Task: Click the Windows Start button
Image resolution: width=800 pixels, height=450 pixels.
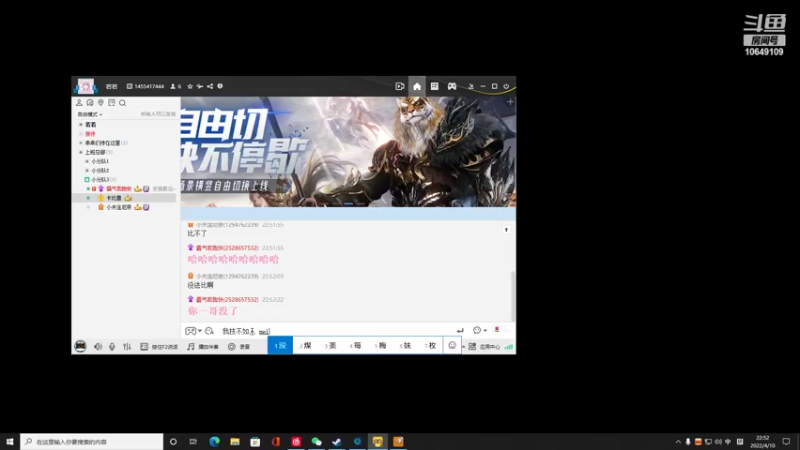Action: click(10, 441)
